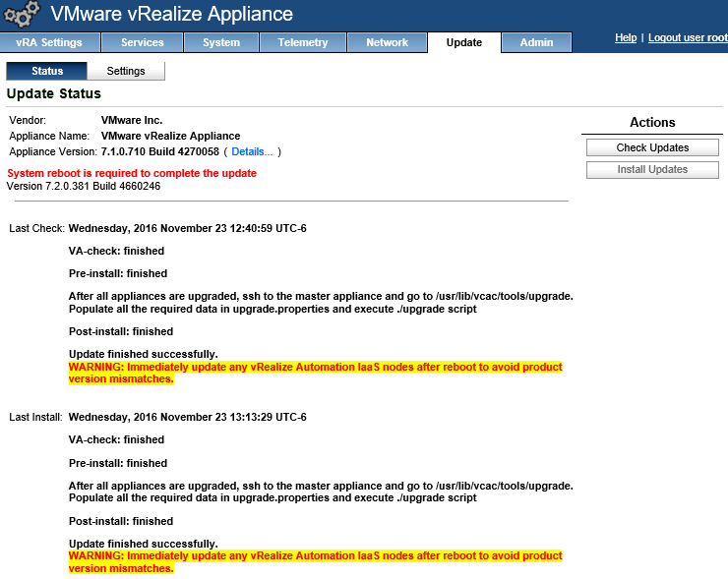Go to the System tab
The width and height of the screenshot is (728, 579).
(x=221, y=42)
